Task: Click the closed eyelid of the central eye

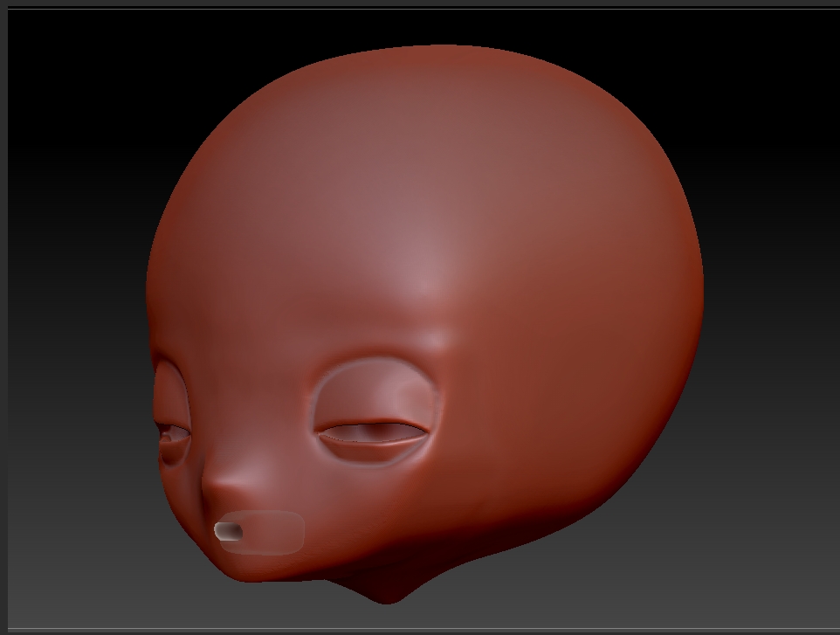Action: click(375, 394)
